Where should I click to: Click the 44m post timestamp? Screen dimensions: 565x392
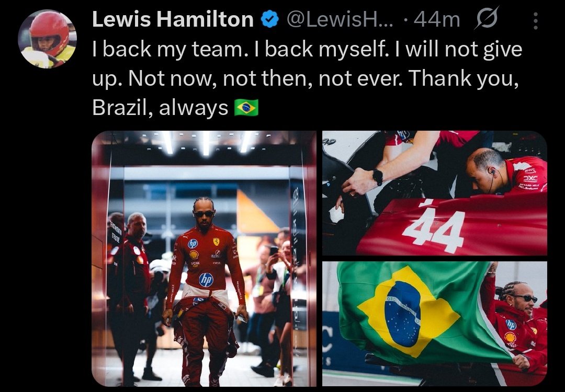pyautogui.click(x=437, y=20)
